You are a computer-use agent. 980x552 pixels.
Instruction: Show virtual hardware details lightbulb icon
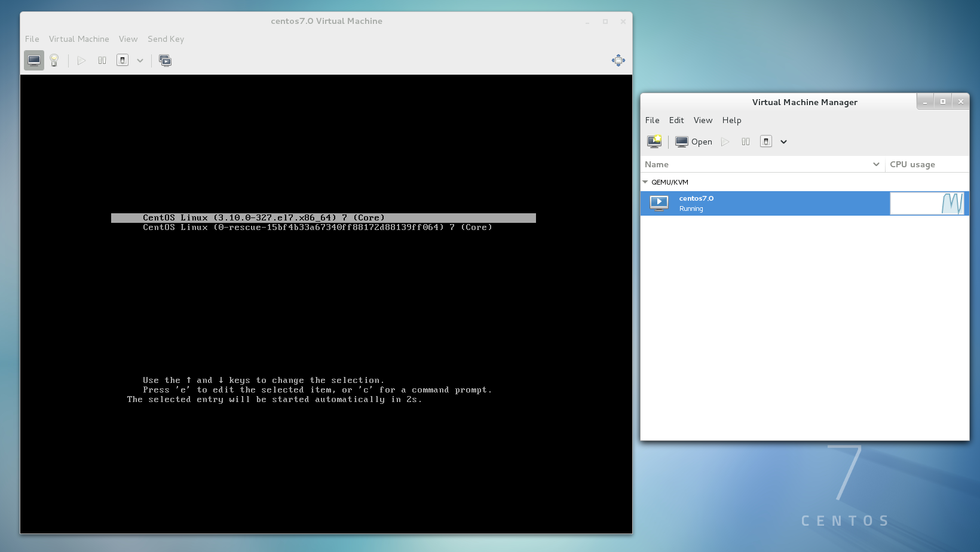(x=54, y=60)
